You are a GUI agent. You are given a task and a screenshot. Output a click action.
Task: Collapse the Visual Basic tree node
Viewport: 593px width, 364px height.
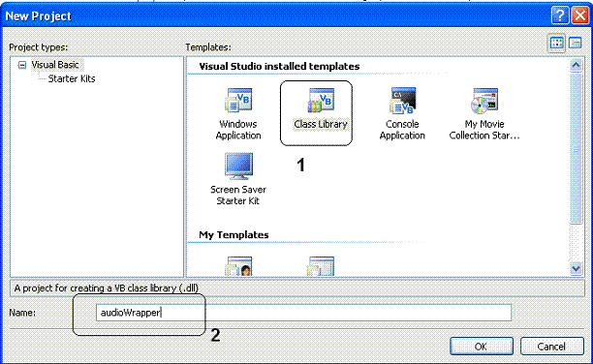click(x=22, y=65)
